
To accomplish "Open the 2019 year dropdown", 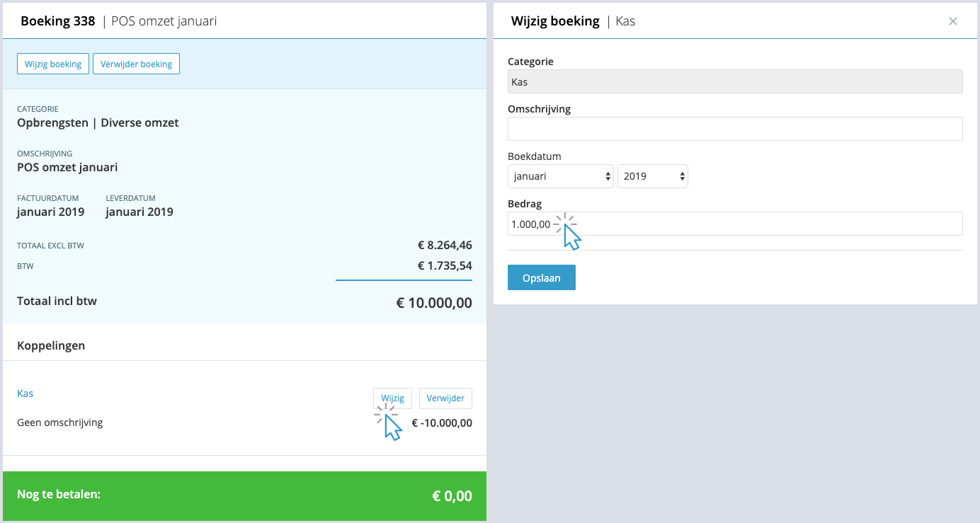I will pyautogui.click(x=653, y=176).
